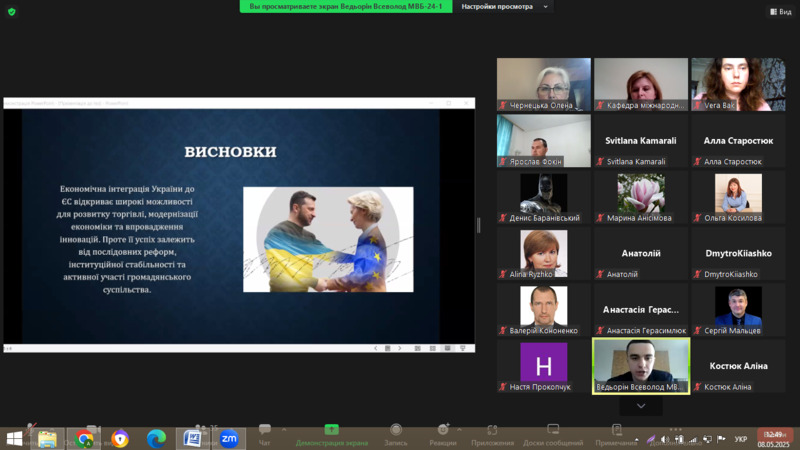This screenshot has height=450, width=800.
Task: Click the handshake image on the slide
Action: [x=328, y=239]
